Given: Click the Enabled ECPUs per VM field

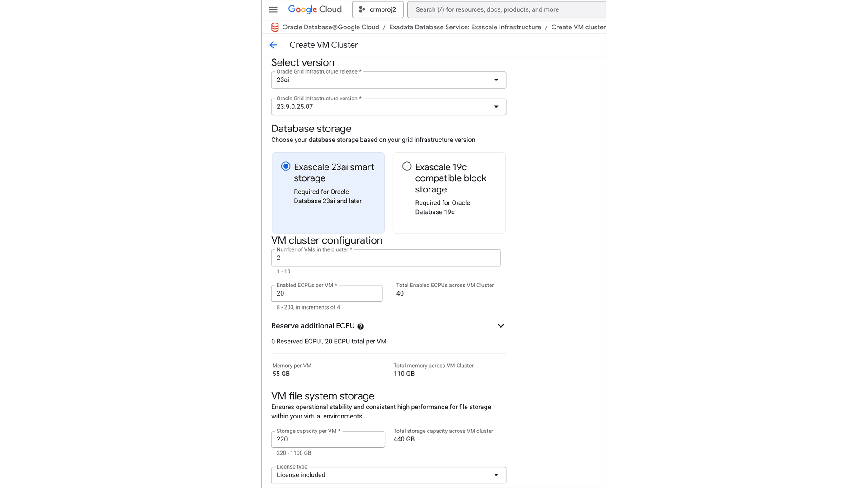Looking at the screenshot, I should point(327,293).
